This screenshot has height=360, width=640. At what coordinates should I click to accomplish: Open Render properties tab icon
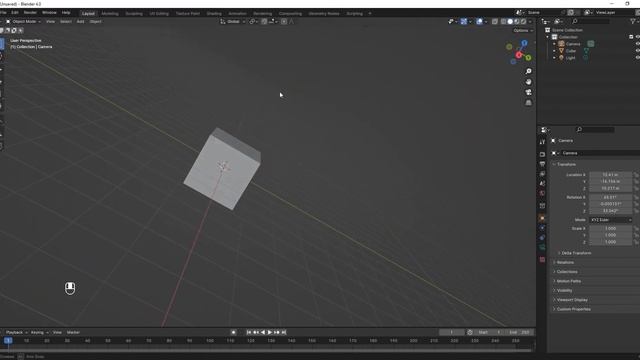542,154
